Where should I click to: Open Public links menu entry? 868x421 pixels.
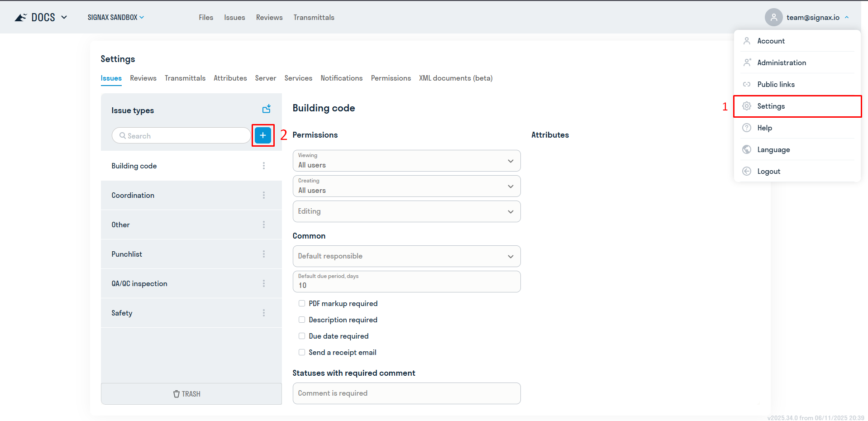click(797, 84)
